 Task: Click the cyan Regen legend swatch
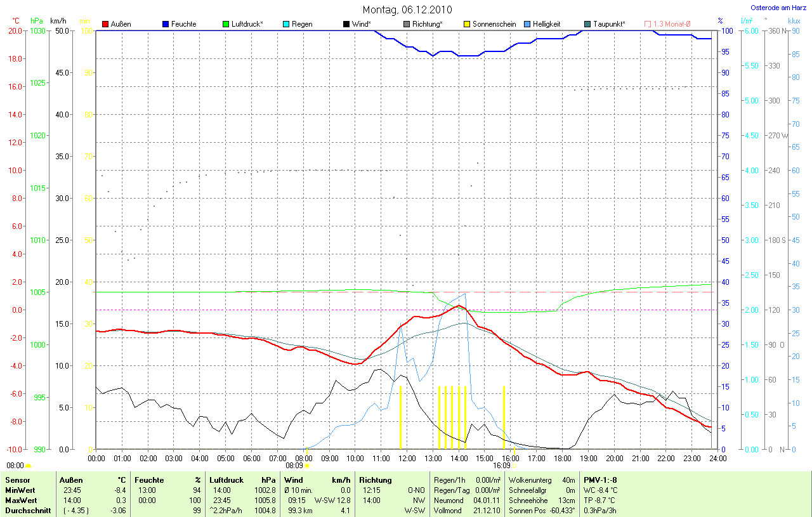286,24
